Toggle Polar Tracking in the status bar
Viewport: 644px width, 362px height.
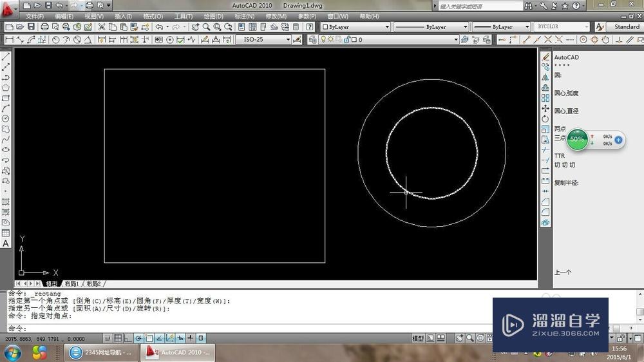(139, 338)
